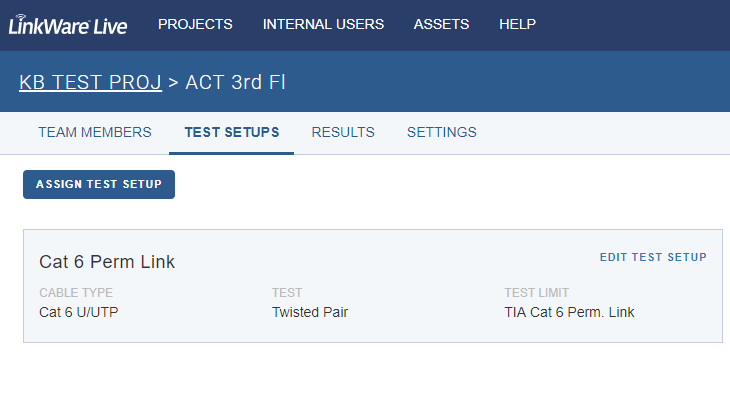Click the EDIT TEST SETUP link

coord(653,257)
